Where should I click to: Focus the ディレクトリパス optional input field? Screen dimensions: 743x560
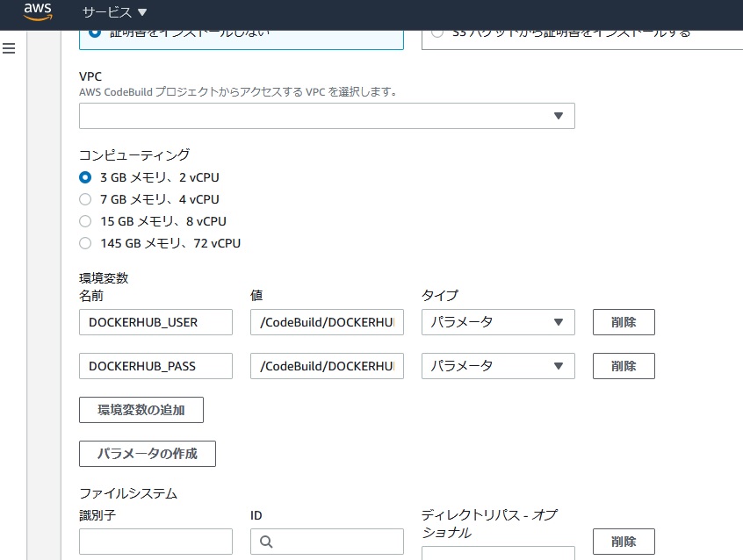pyautogui.click(x=498, y=553)
